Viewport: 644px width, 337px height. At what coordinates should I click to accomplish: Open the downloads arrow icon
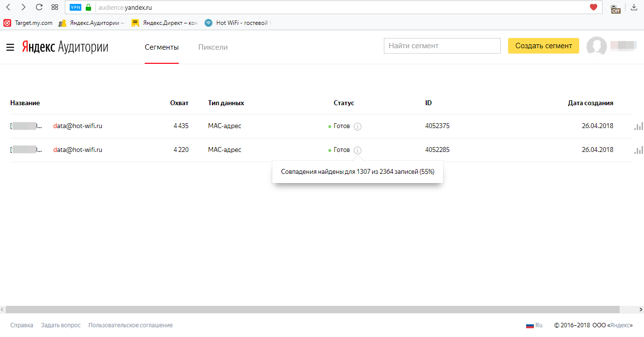tap(634, 7)
